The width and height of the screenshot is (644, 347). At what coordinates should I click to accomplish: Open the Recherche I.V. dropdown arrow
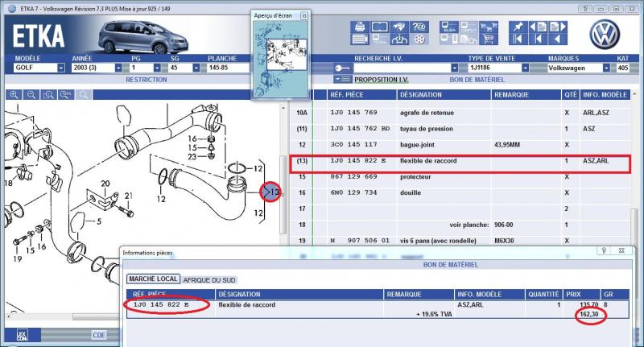pos(454,68)
